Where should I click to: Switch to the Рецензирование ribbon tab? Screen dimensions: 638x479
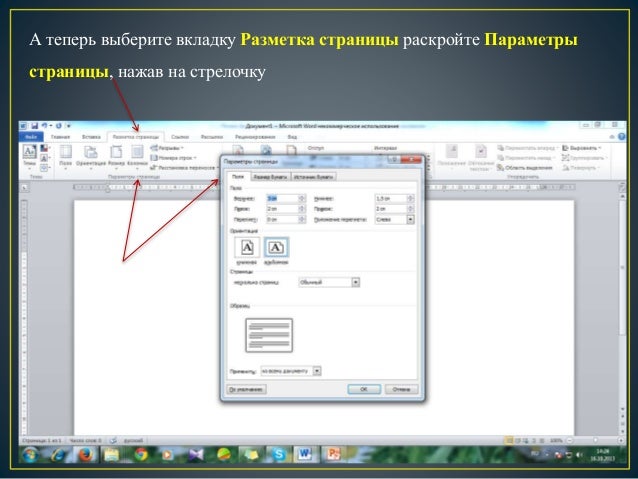click(255, 137)
